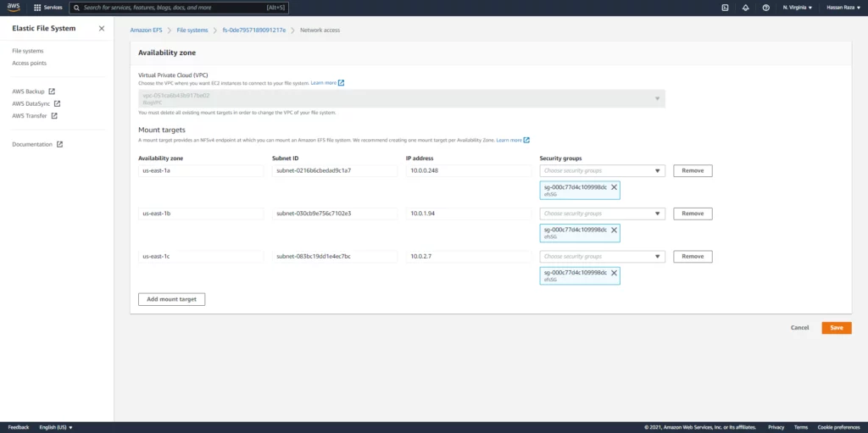Remove the us-east-1a mount target
This screenshot has height=433, width=868.
pos(693,170)
